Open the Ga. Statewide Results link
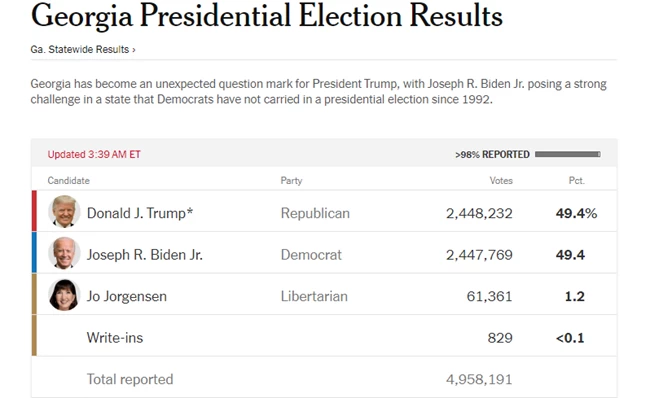 pyautogui.click(x=83, y=49)
